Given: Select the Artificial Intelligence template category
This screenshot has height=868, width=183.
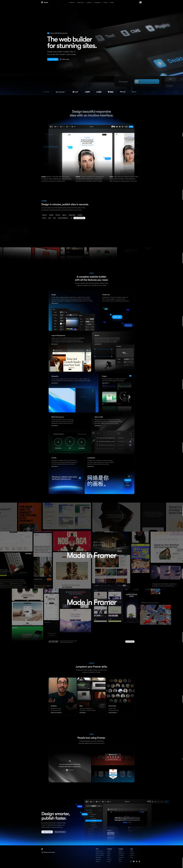Looking at the screenshot, I should [x=63, y=218].
